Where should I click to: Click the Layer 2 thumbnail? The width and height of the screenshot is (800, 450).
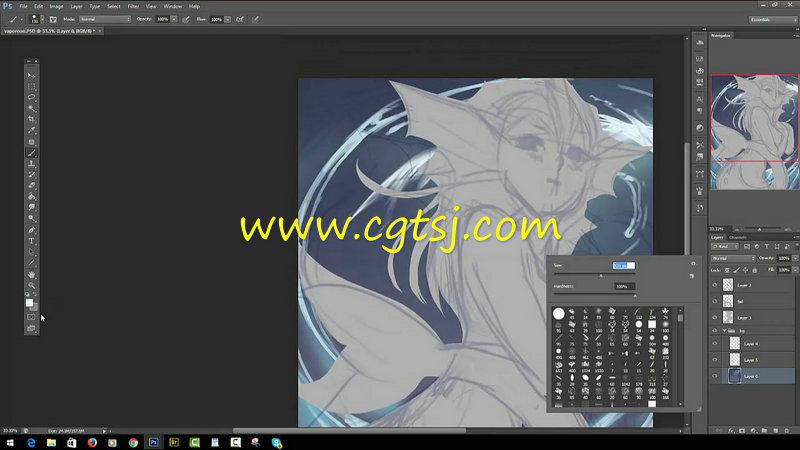tap(728, 285)
